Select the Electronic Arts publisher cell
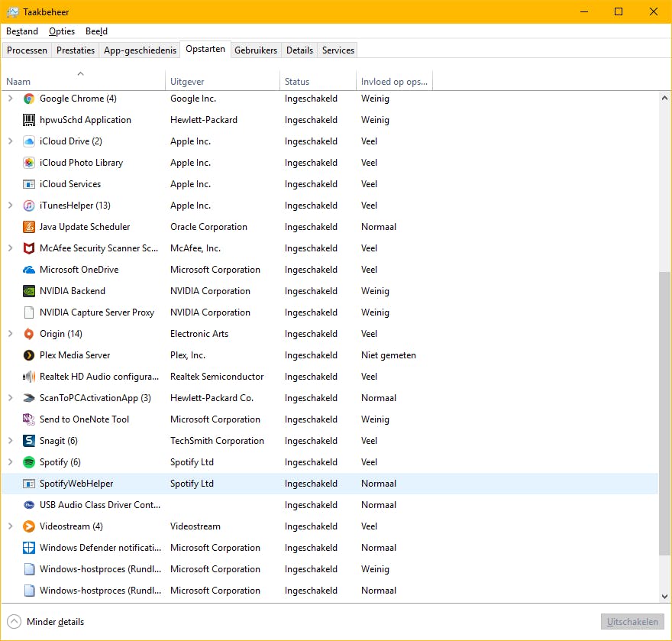Image resolution: width=672 pixels, height=641 pixels. (199, 334)
